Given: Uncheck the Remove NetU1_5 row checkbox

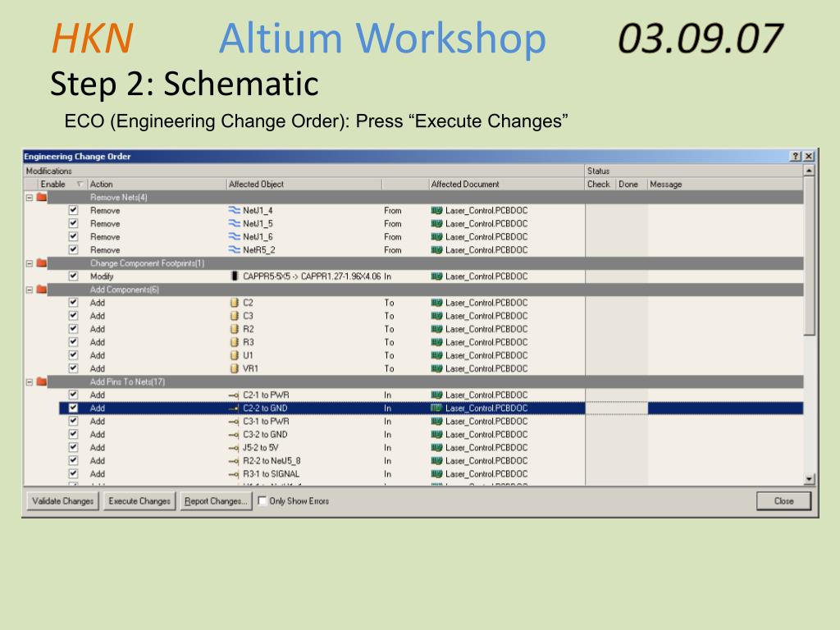Looking at the screenshot, I should click(x=73, y=223).
